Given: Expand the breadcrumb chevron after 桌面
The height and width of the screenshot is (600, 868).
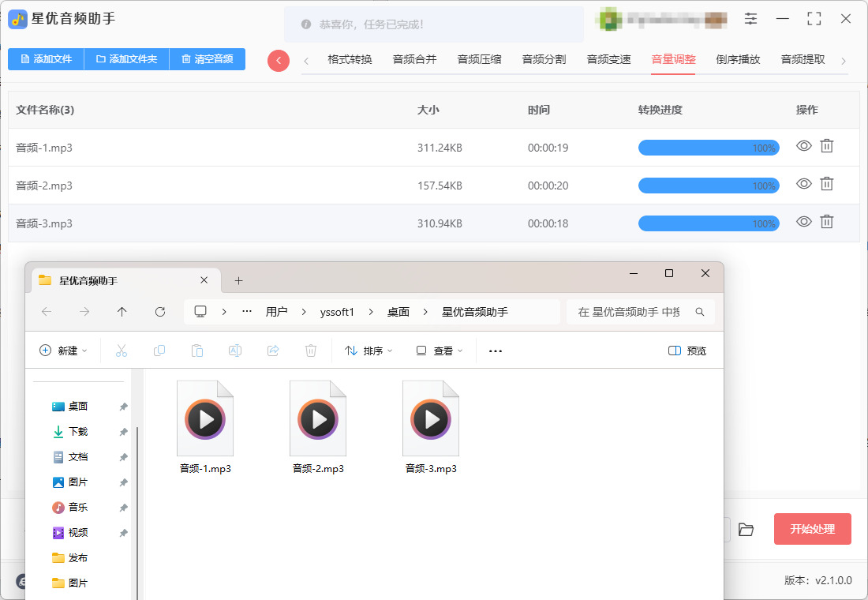Looking at the screenshot, I should (x=425, y=312).
